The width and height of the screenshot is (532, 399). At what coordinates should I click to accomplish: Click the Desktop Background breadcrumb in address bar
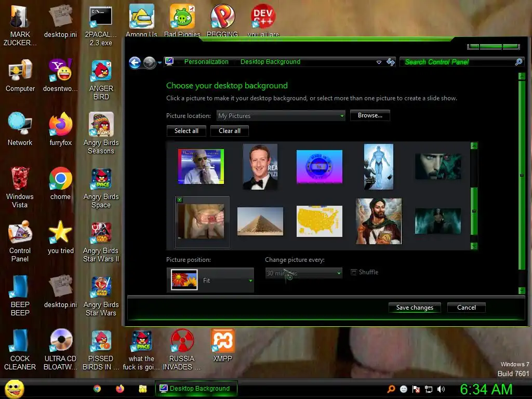pos(270,62)
